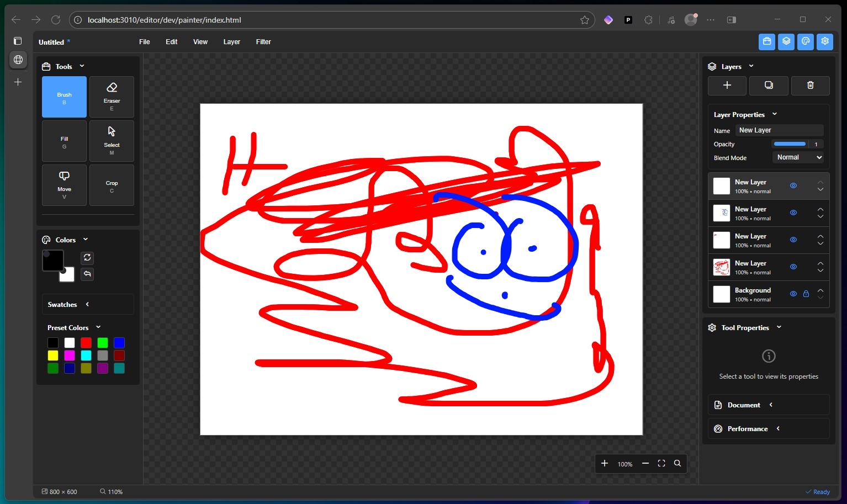The image size is (847, 504).
Task: Collapse the Preset Colors section
Action: point(98,327)
